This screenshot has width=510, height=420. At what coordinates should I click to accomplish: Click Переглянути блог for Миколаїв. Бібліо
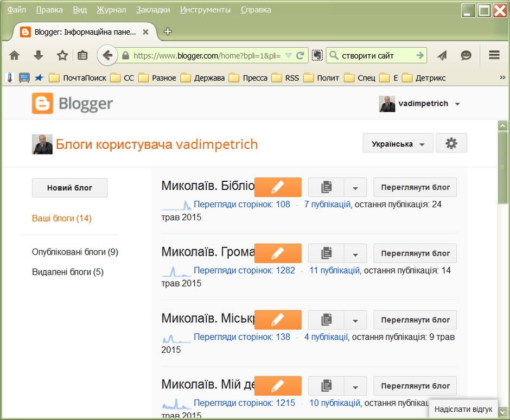coord(416,187)
